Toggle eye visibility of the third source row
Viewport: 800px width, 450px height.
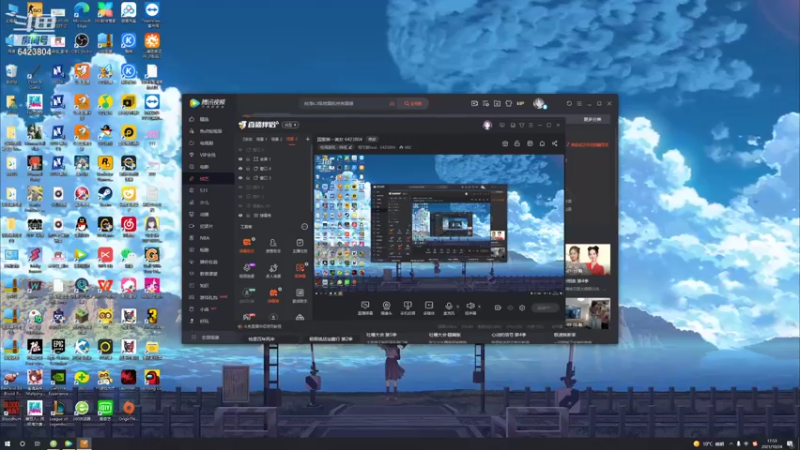pos(240,178)
